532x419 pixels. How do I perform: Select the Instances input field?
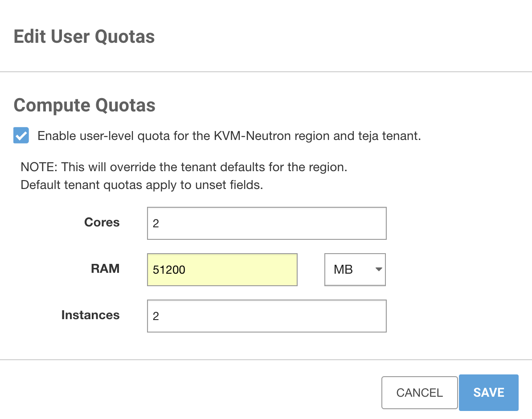click(x=266, y=316)
